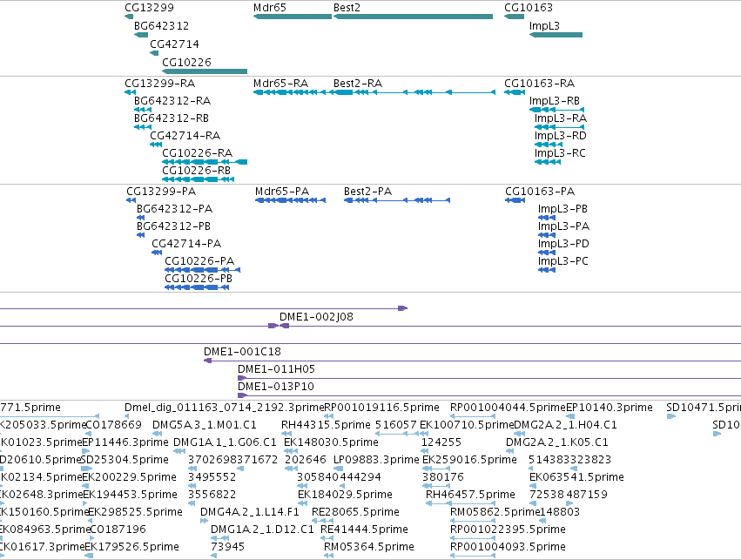This screenshot has width=741, height=560.
Task: Select EST RE28065.5prime label
Action: click(355, 513)
